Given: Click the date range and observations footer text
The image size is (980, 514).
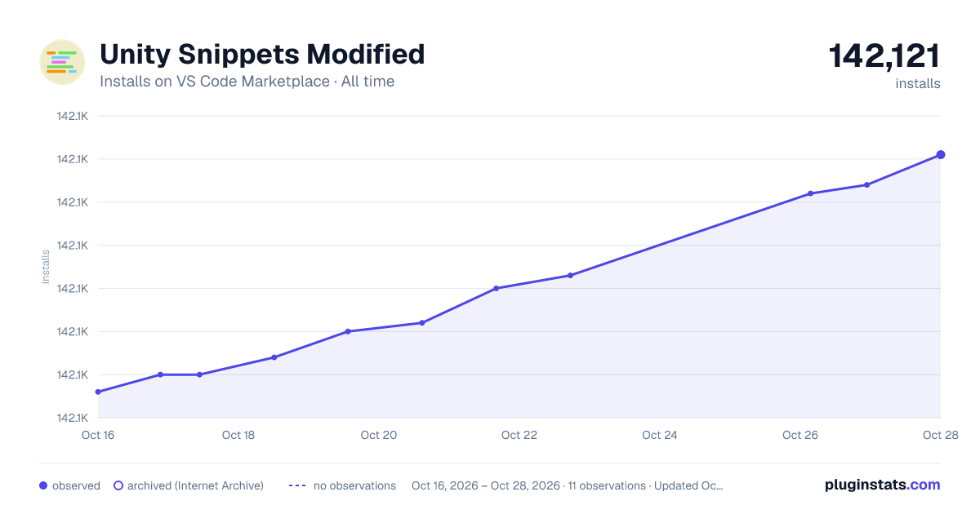Looking at the screenshot, I should click(x=568, y=485).
